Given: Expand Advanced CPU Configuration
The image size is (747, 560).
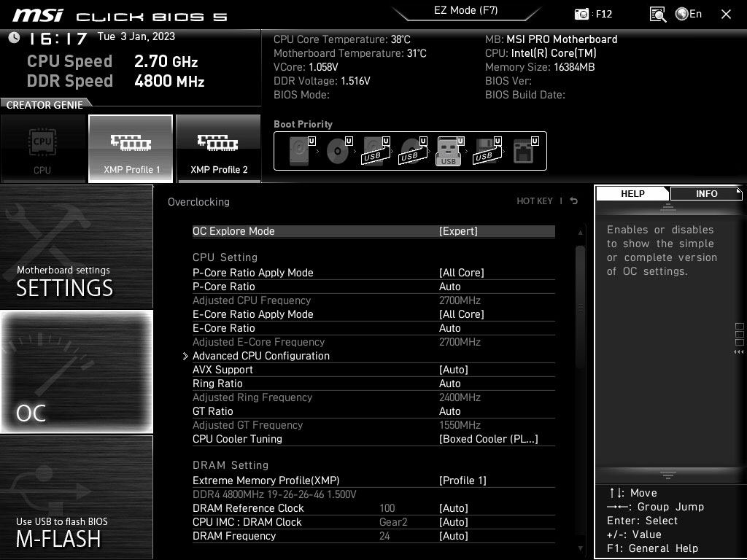Looking at the screenshot, I should (261, 356).
